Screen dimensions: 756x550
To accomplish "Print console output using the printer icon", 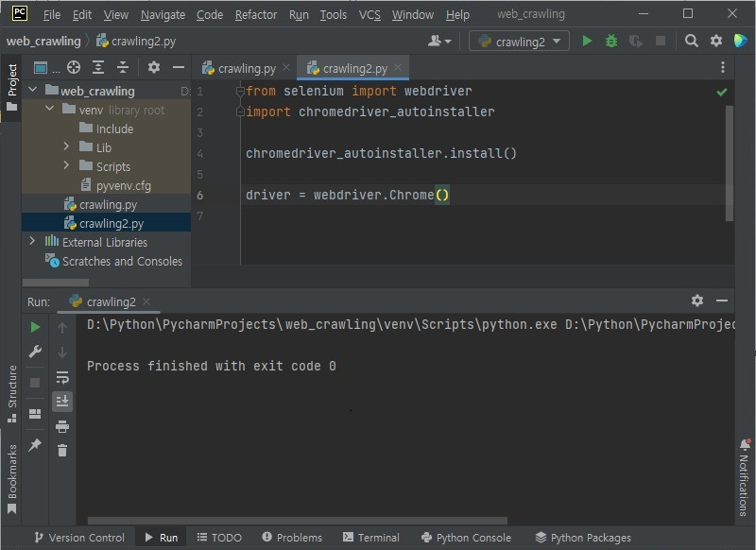I will (62, 426).
